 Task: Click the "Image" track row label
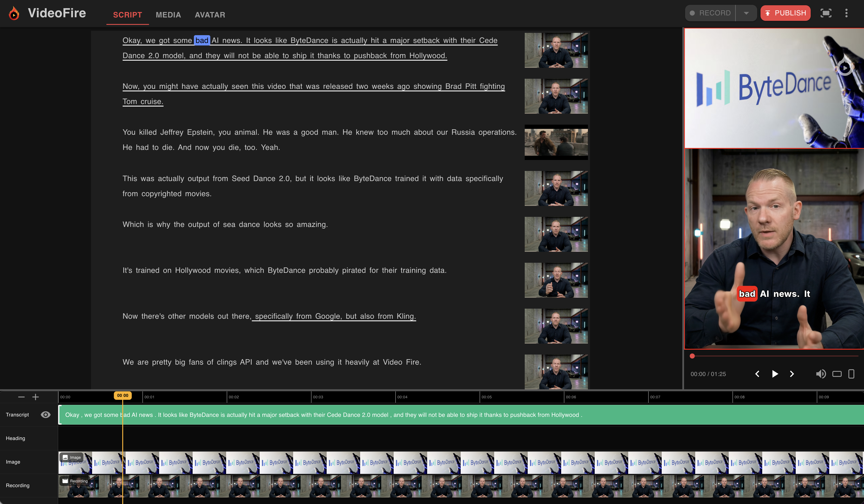[x=13, y=462]
